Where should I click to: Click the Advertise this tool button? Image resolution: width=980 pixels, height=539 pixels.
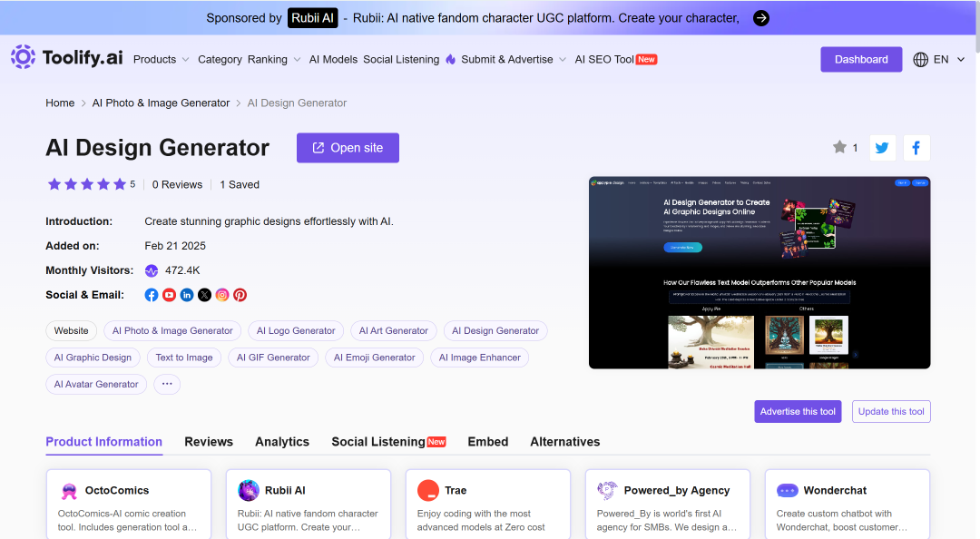tap(798, 411)
